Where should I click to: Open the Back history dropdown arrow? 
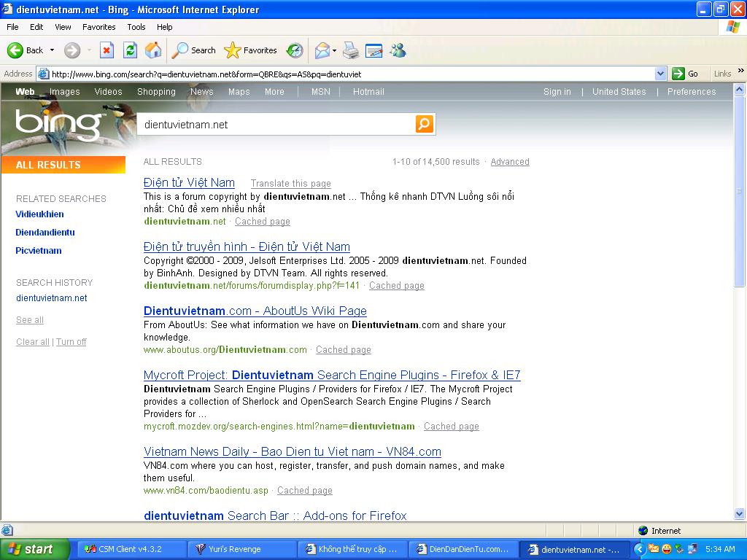52,50
